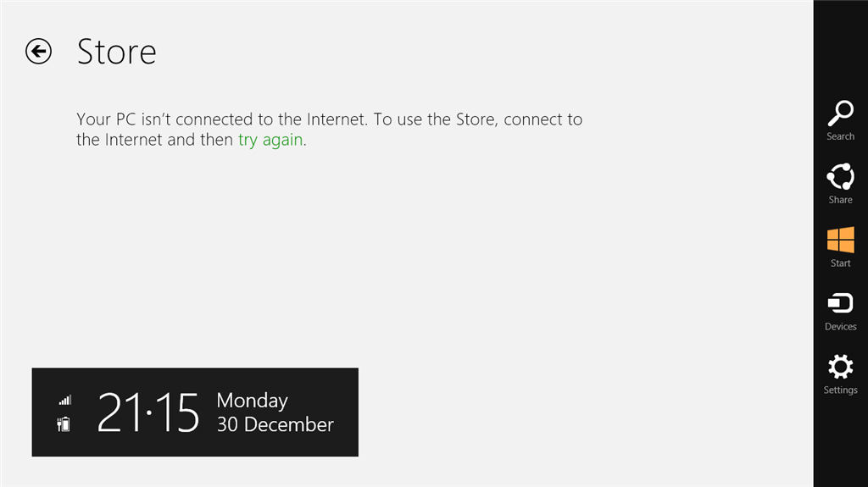Go back using the circled arrow button
Image resolution: width=868 pixels, height=487 pixels.
click(38, 52)
